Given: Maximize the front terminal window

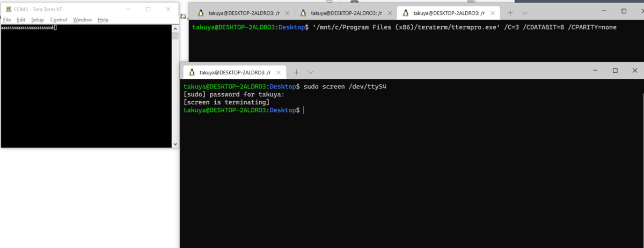Looking at the screenshot, I should (616, 71).
